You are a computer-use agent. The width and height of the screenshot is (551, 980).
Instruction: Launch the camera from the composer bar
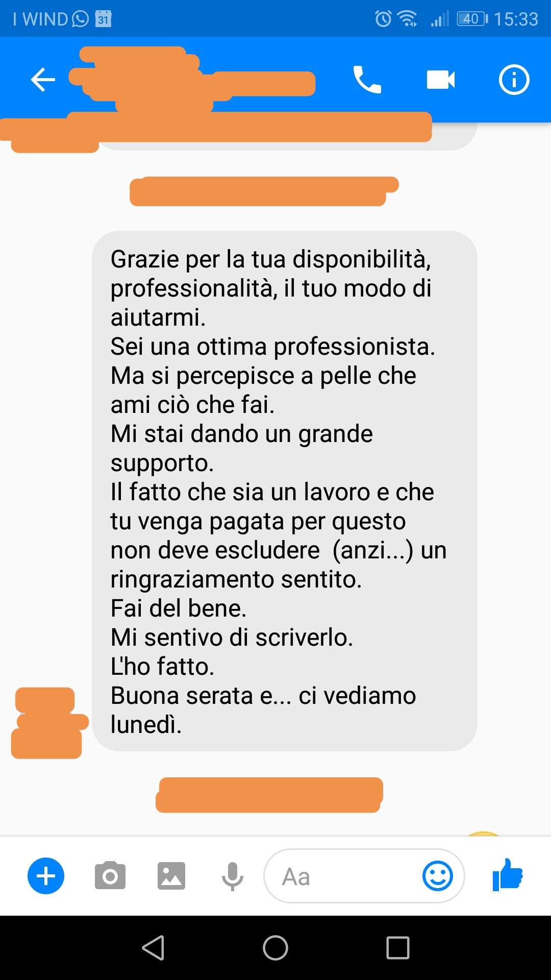[x=110, y=876]
